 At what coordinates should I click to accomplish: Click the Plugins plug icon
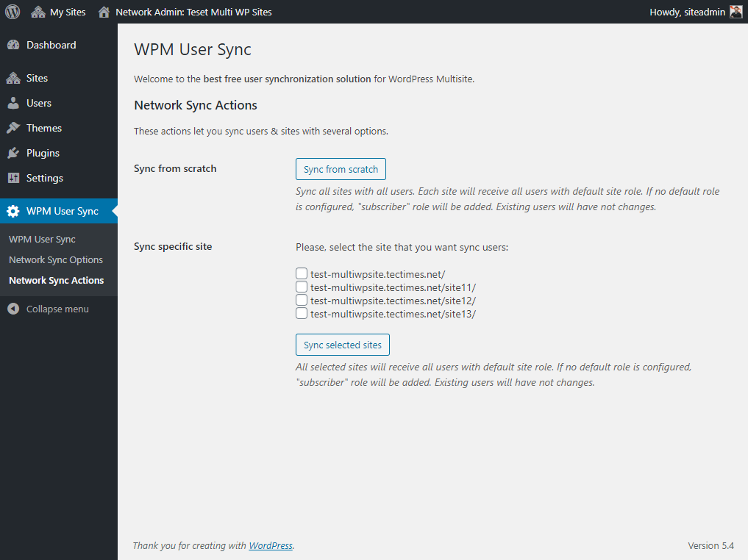click(13, 153)
